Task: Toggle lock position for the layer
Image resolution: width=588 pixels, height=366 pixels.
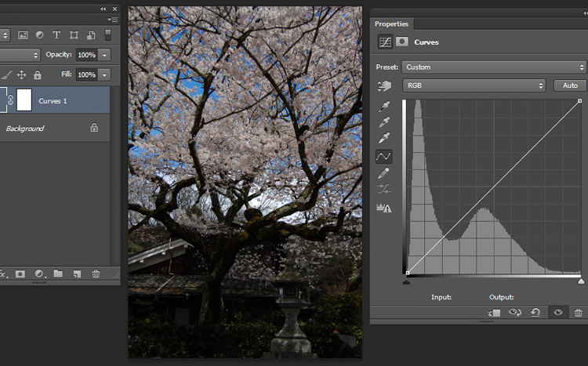Action: click(x=21, y=74)
